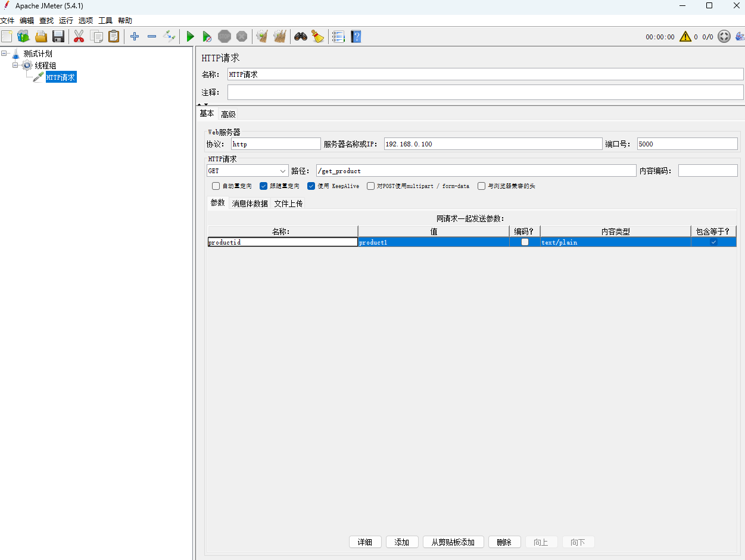Image resolution: width=745 pixels, height=560 pixels.
Task: Click the small split-pane collapse arrows above 基本 tab
Action: (x=202, y=104)
